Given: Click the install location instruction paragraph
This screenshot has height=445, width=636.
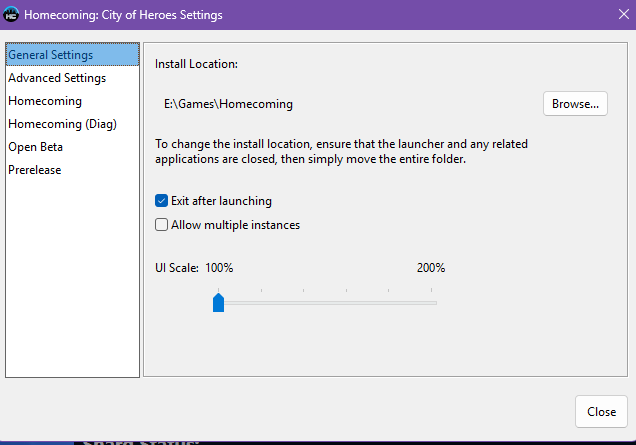Looking at the screenshot, I should (x=341, y=152).
